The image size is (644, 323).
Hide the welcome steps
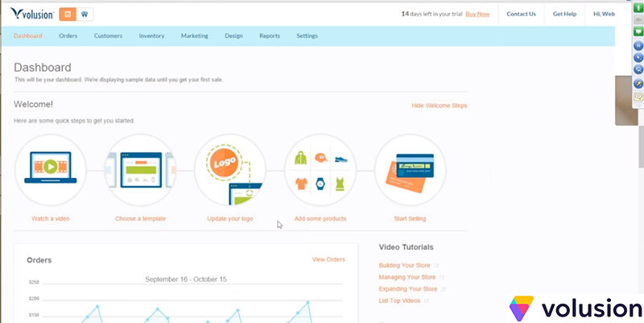click(439, 106)
